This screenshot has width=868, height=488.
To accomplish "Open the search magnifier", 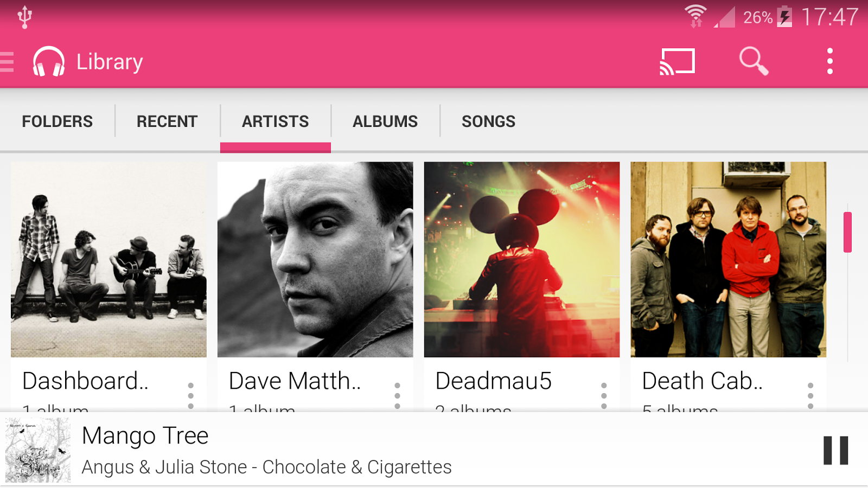I will click(x=754, y=61).
